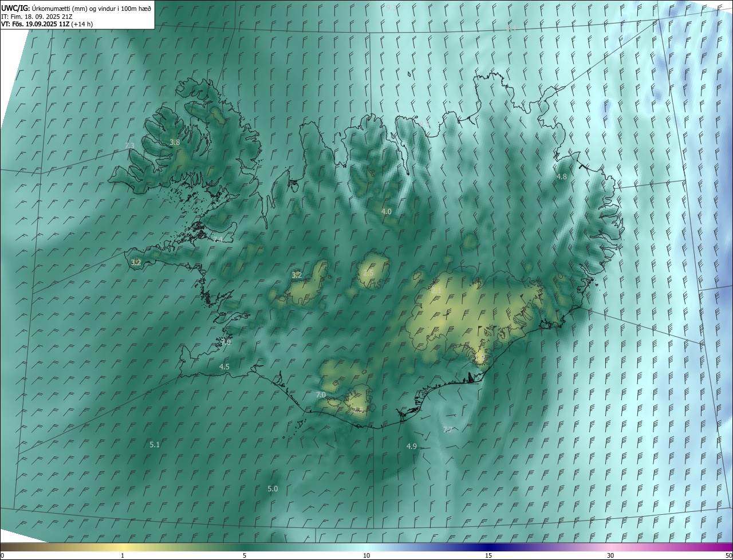Click the 'VT: Fös. 19.09.2025 11Z (+14 h)' line
733x560 pixels.
(x=47, y=24)
